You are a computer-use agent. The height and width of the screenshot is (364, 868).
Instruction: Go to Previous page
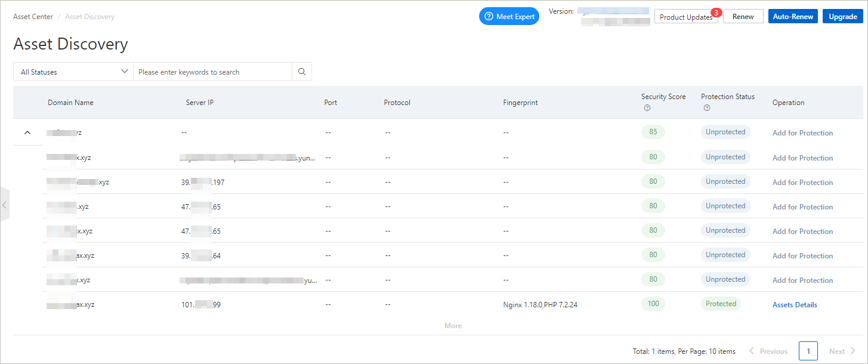[x=768, y=351]
